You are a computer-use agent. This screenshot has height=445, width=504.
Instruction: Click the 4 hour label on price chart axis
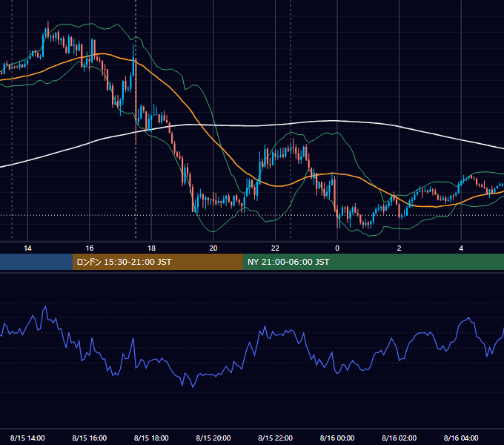461,248
